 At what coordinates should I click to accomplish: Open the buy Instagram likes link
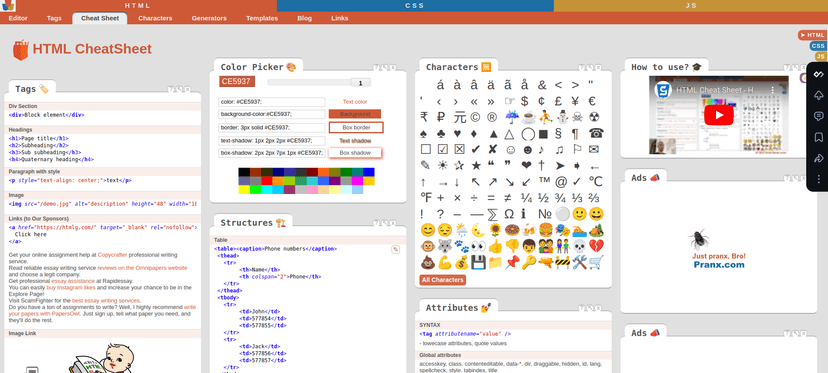tap(71, 287)
